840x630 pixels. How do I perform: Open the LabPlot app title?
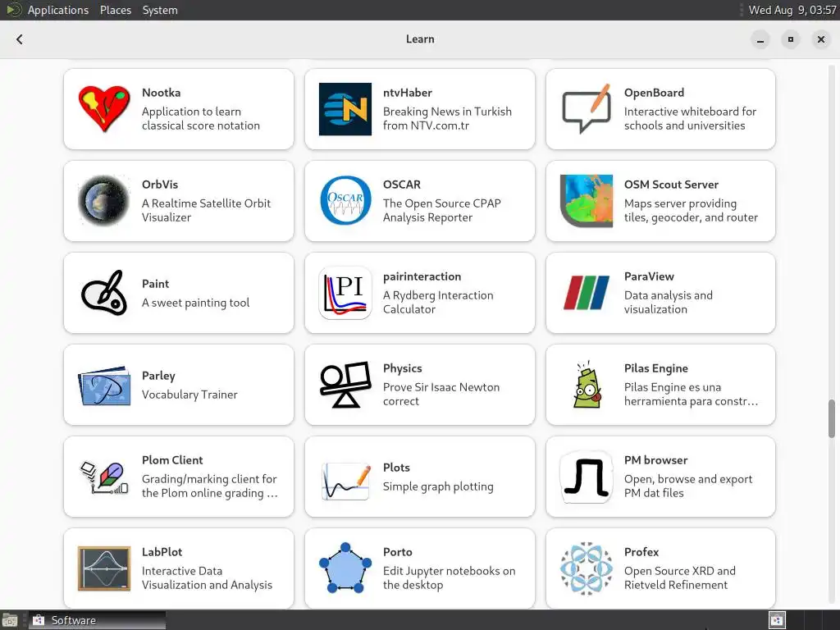tap(162, 552)
